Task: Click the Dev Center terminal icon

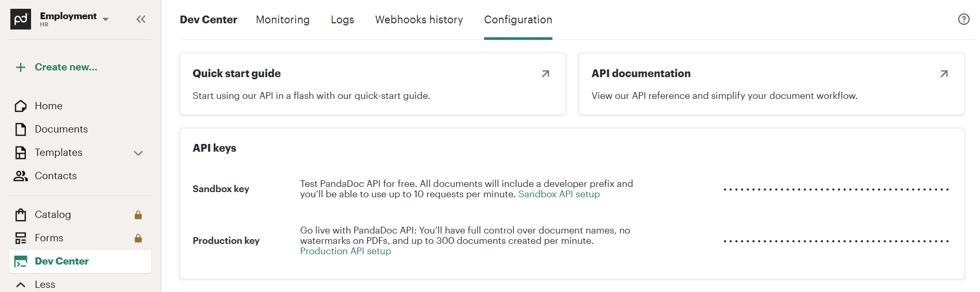Action: (21, 261)
